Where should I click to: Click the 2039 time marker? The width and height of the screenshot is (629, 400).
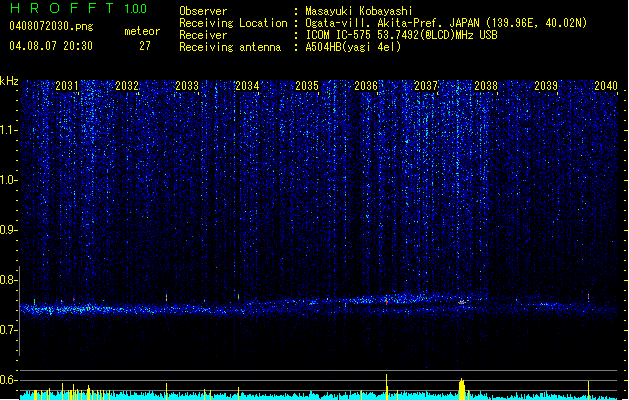click(x=546, y=85)
